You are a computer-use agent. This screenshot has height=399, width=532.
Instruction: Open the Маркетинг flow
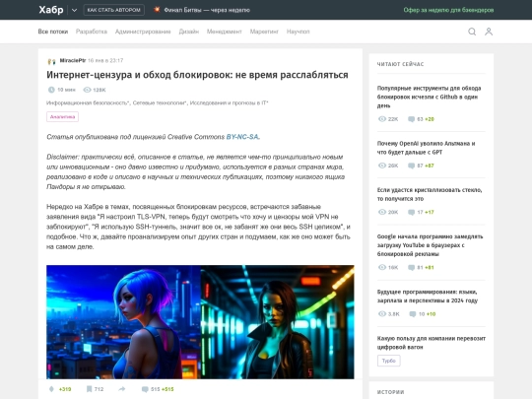point(264,32)
